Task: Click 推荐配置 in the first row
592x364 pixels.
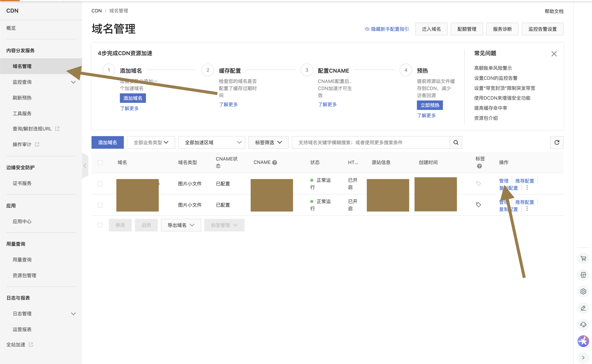Action: click(524, 181)
